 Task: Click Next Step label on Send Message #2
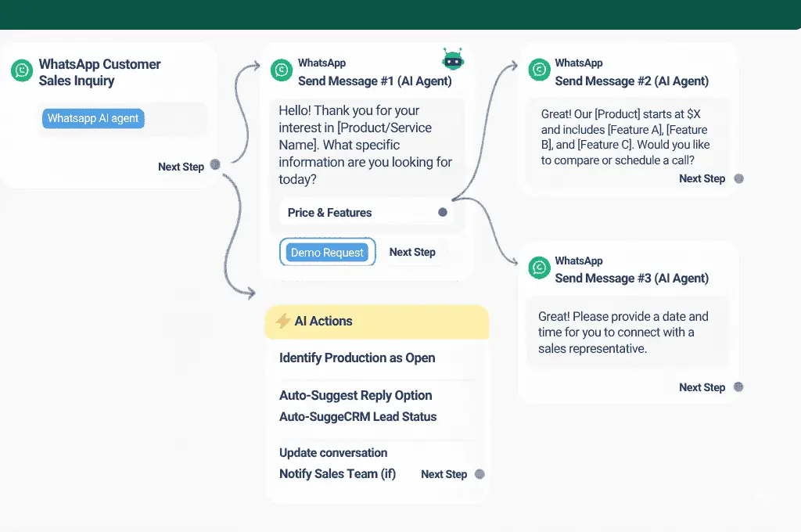coord(702,178)
